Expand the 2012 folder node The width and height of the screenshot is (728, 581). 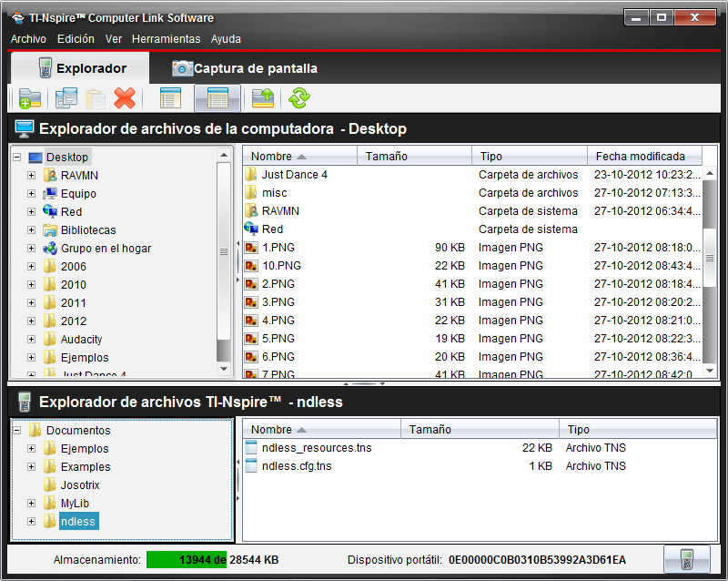click(x=32, y=321)
